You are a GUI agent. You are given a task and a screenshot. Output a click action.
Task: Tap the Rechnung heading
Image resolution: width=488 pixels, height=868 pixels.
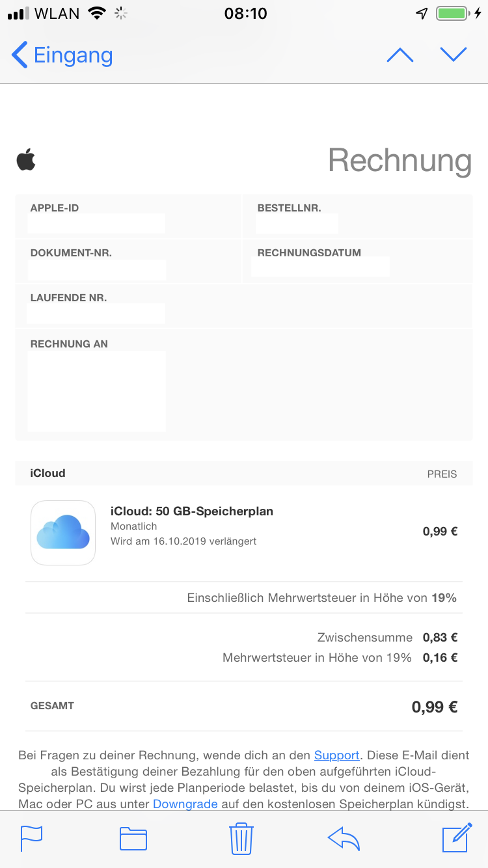point(400,160)
